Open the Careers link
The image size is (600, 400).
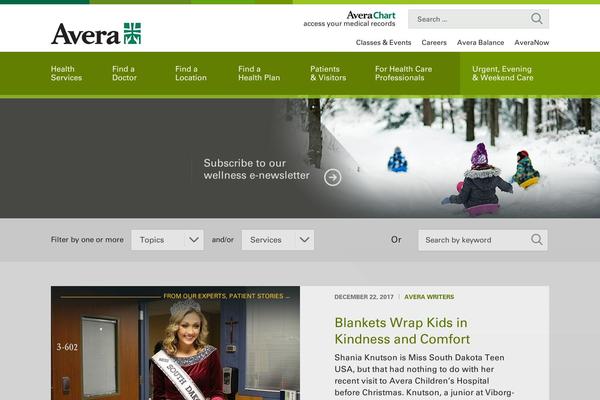[x=434, y=42]
